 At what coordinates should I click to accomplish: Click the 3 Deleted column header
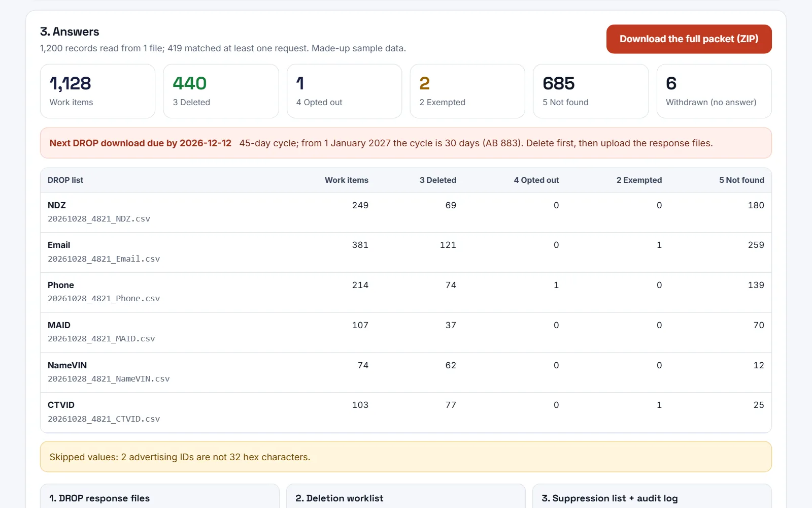tap(437, 180)
